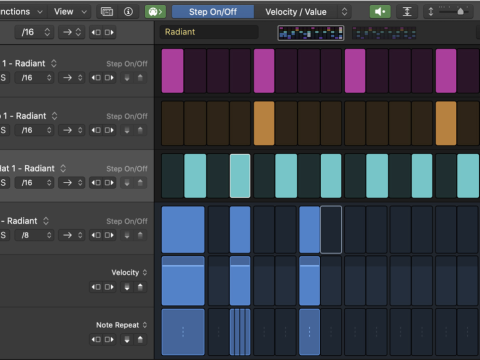
Task: Rotate Velocity subrow steps left
Action: 96,287
